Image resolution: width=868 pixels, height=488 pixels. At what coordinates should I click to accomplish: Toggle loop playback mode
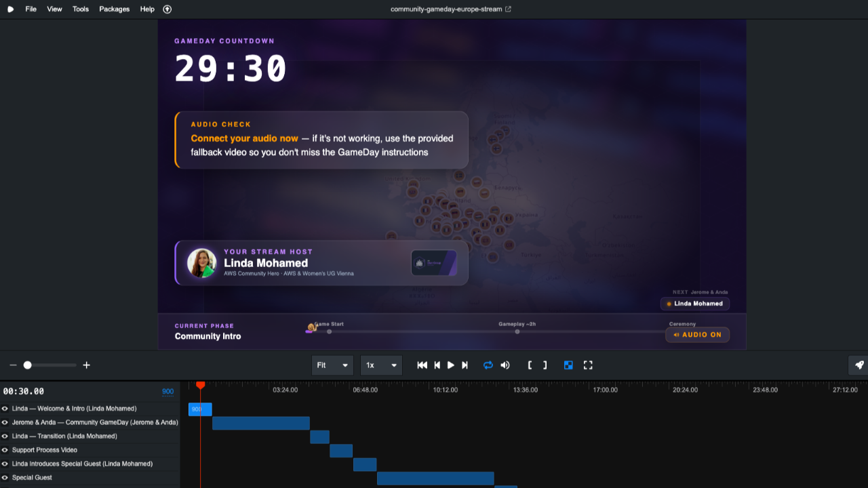(488, 365)
